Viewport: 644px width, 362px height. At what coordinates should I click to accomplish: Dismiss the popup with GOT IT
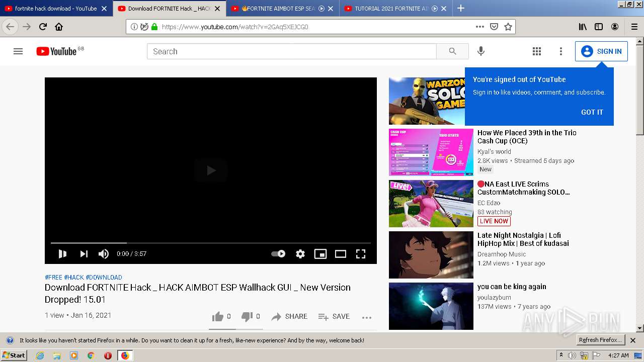pyautogui.click(x=592, y=112)
